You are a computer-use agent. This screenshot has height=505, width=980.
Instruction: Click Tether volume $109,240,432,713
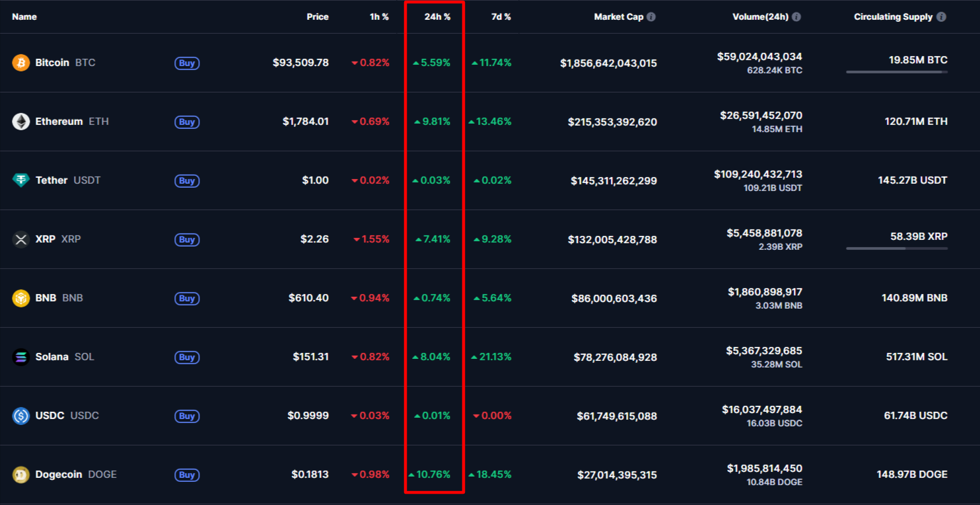[758, 175]
